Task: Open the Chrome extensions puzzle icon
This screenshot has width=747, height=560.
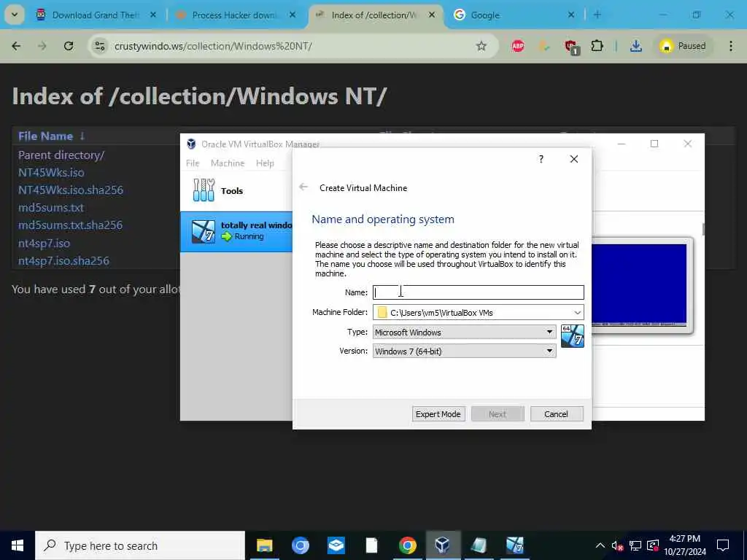Action: (597, 46)
